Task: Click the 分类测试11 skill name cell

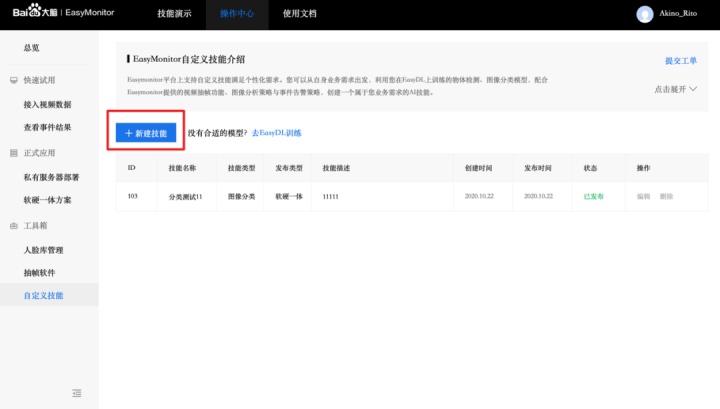Action: [x=186, y=196]
